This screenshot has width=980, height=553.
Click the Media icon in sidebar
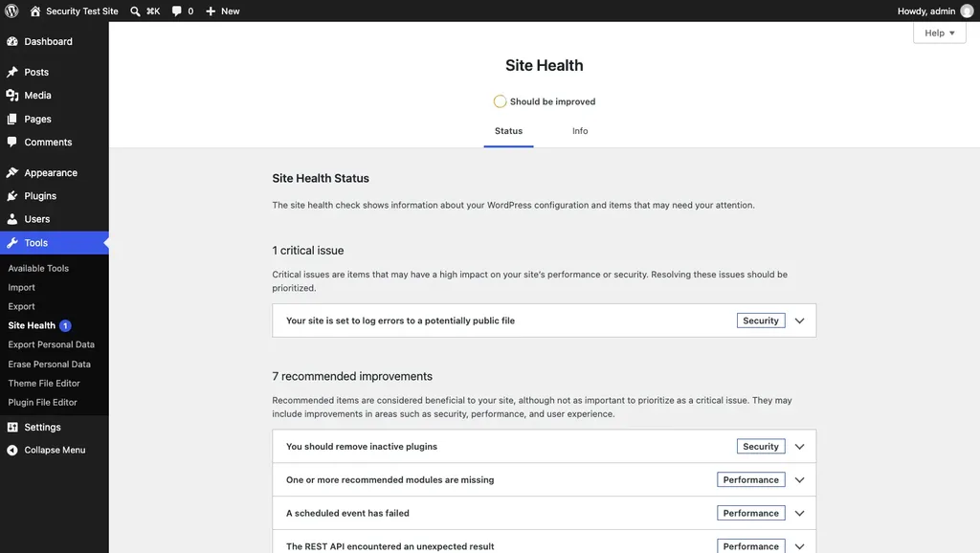(11, 95)
